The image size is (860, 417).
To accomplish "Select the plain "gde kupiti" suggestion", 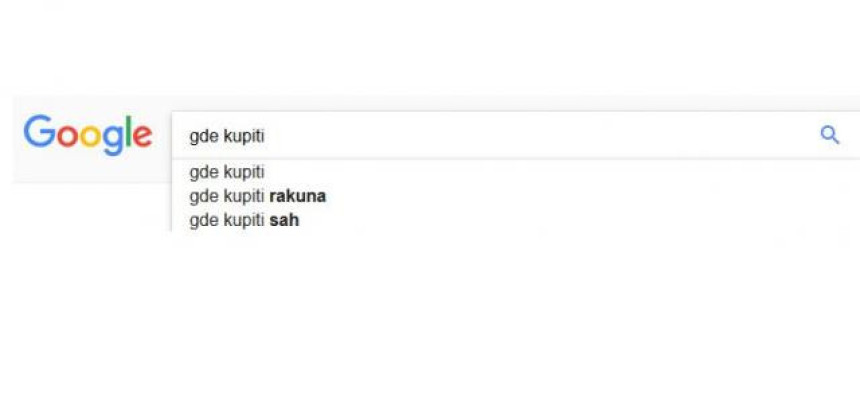I will 516,172.
